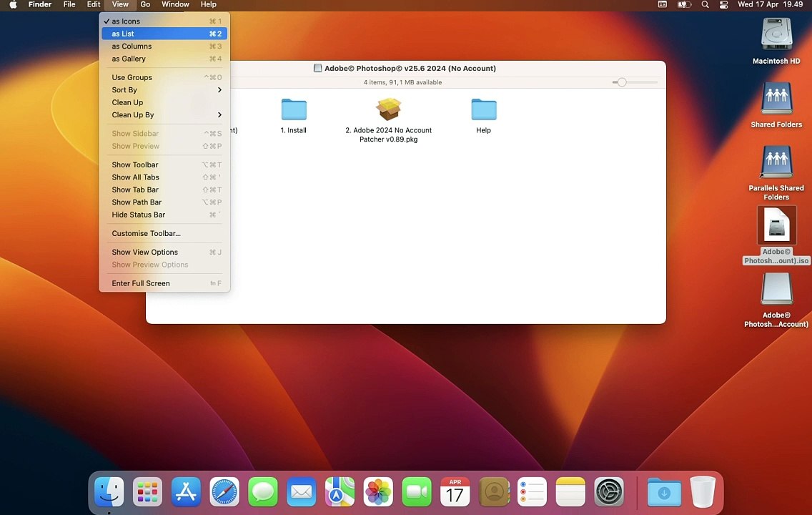Choose 'as Icons' checked view option
812x515 pixels.
pyautogui.click(x=164, y=21)
